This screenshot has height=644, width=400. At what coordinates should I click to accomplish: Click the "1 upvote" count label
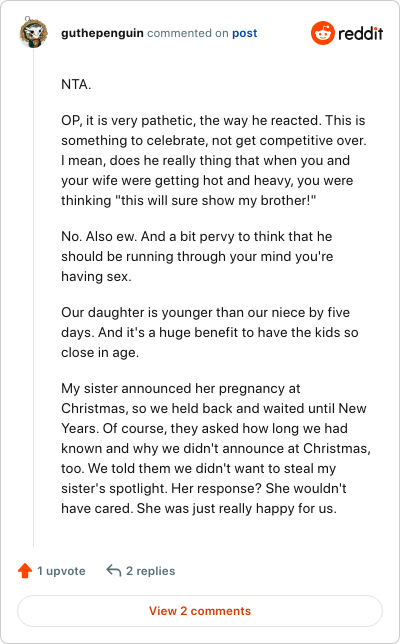(x=61, y=571)
